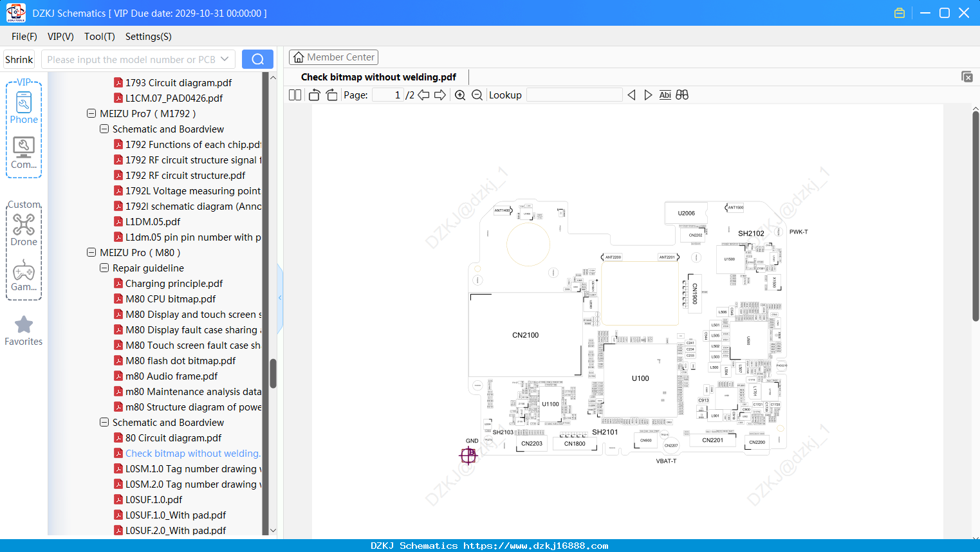The height and width of the screenshot is (552, 980).
Task: Open L1CM.07_PAD0426.pdf in the tree
Action: [174, 98]
